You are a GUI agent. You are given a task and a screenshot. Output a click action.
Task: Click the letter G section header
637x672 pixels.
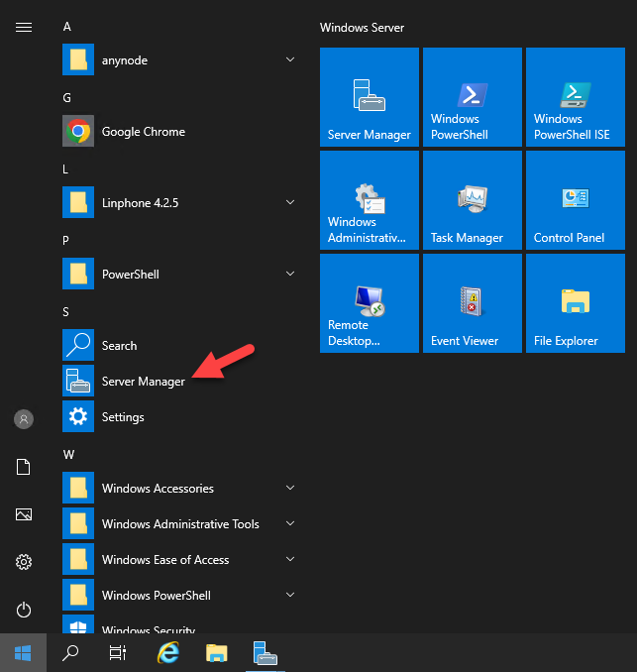click(x=66, y=98)
